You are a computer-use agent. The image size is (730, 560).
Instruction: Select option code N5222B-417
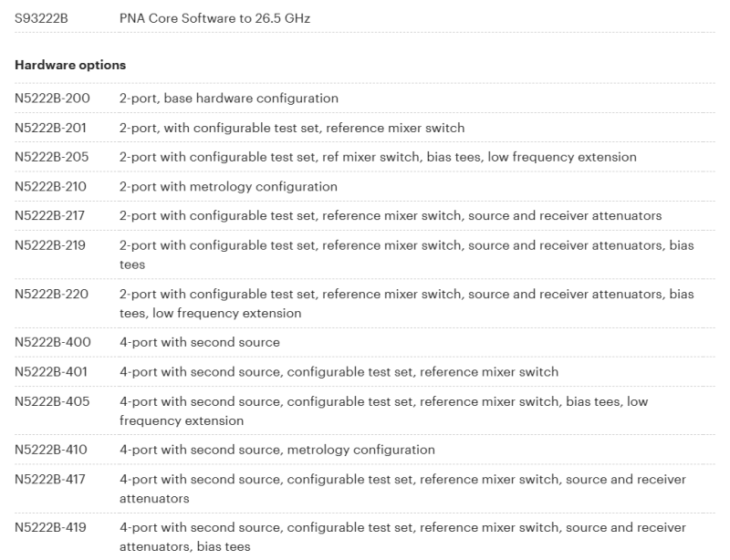click(51, 479)
